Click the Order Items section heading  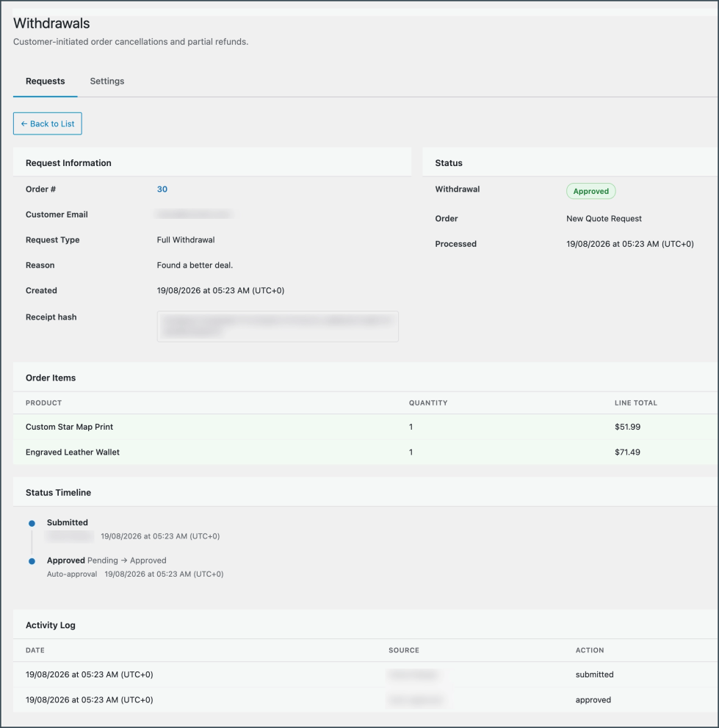pos(51,378)
